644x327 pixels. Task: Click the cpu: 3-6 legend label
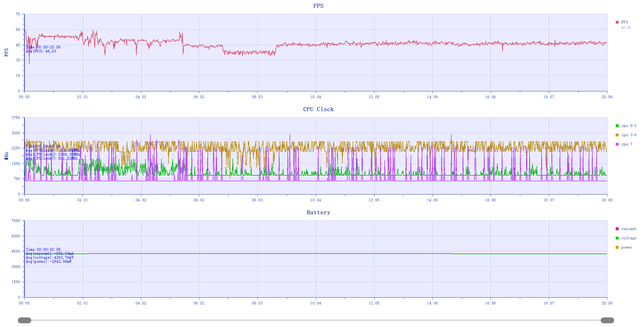coord(629,135)
